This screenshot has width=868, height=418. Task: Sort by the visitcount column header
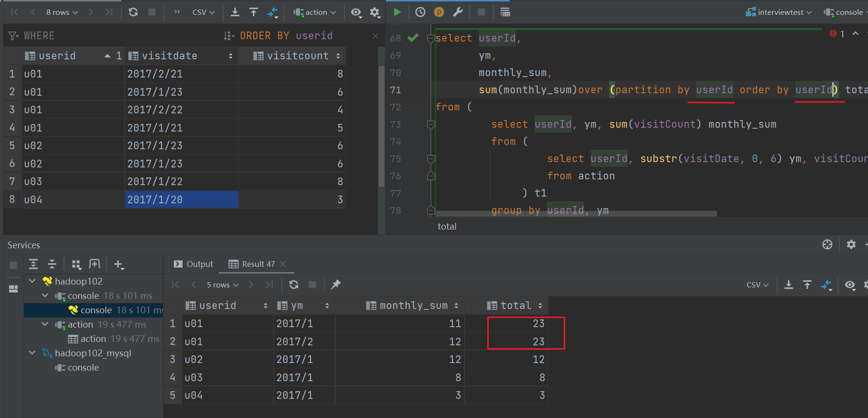tap(292, 56)
